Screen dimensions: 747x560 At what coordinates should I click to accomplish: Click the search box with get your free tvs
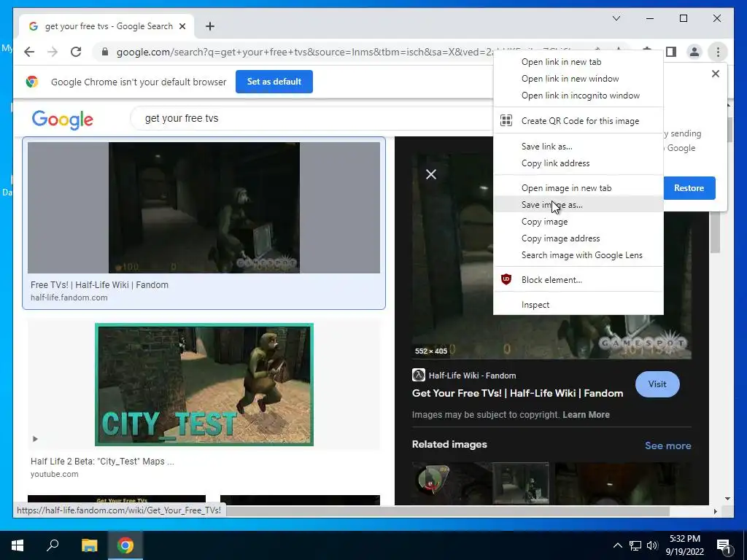309,118
